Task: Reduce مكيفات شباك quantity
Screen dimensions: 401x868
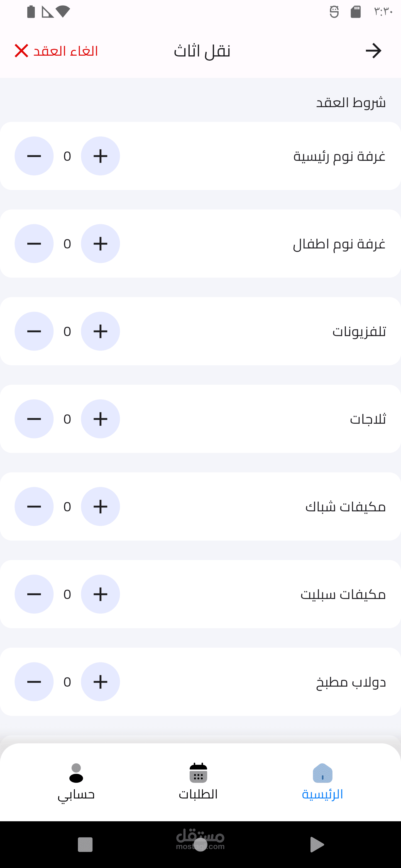Action: [34, 506]
